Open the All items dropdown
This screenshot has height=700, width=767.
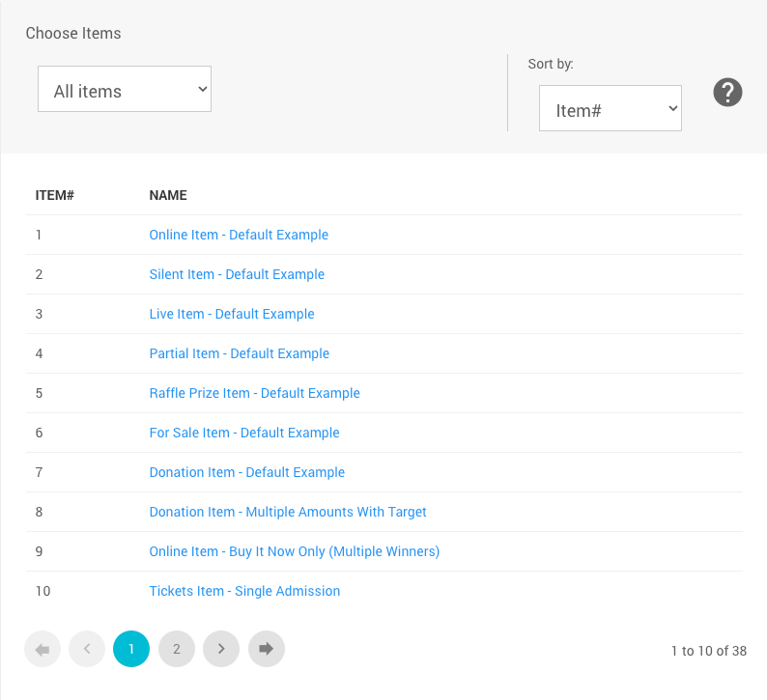pos(125,91)
